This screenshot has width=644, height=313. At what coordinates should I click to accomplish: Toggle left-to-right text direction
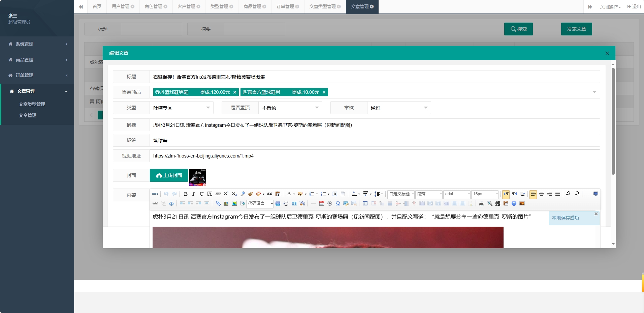click(x=506, y=194)
